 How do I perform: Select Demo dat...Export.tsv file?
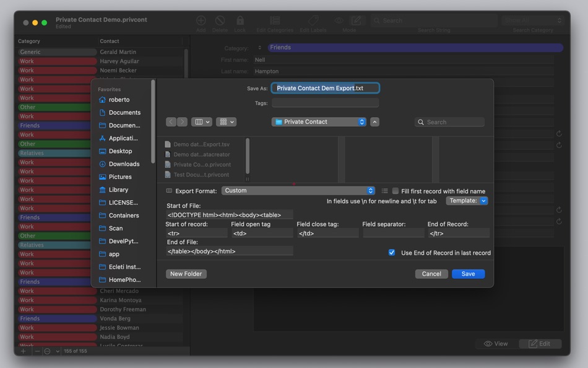197,144
